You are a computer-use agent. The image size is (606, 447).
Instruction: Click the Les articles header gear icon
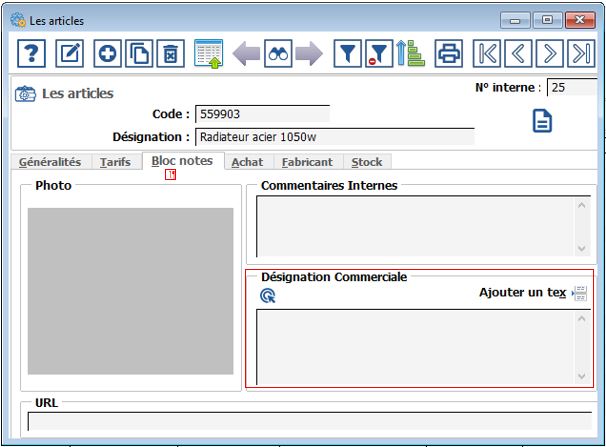click(x=25, y=94)
